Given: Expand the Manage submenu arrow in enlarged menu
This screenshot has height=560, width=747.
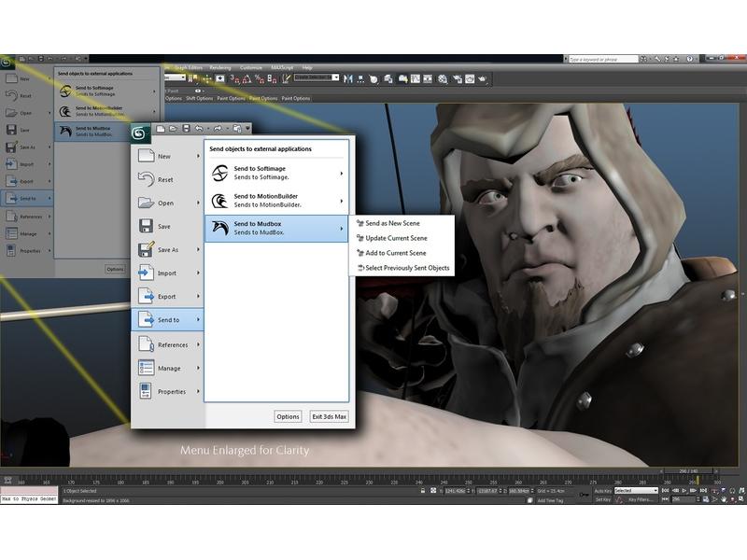Looking at the screenshot, I should tap(198, 368).
